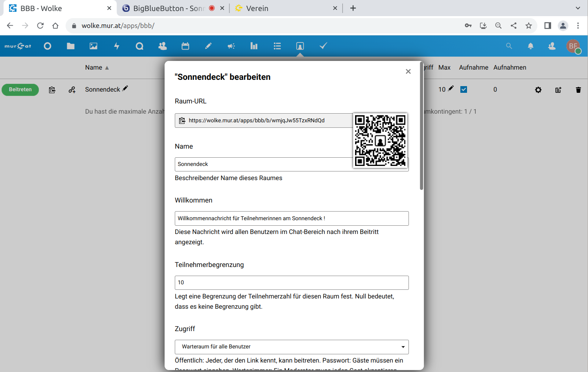Open the Photos app icon
Viewport: 588px width, 372px height.
pyautogui.click(x=93, y=46)
